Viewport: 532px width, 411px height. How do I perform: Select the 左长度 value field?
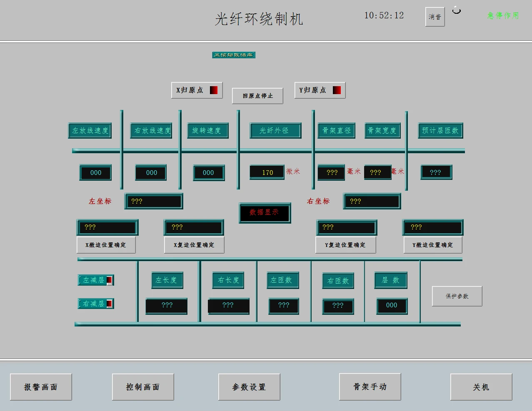(x=167, y=306)
